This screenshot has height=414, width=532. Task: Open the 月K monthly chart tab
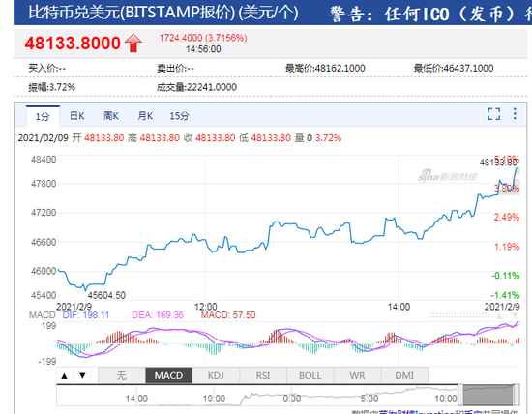coord(145,116)
